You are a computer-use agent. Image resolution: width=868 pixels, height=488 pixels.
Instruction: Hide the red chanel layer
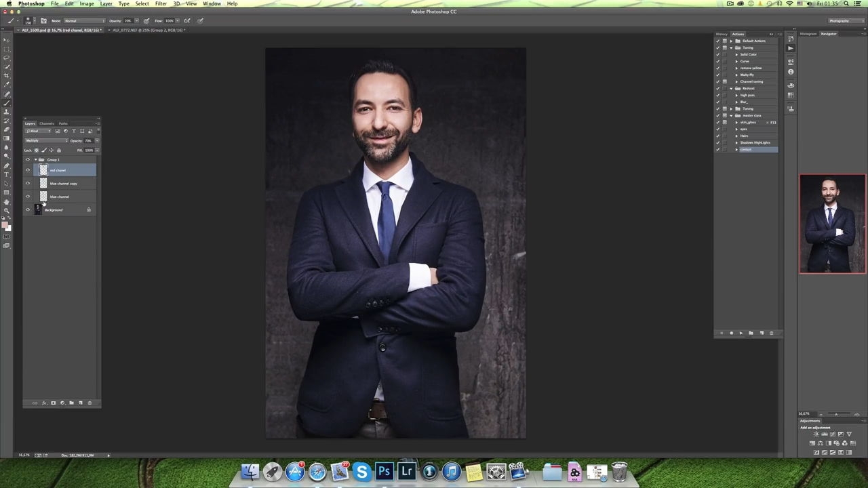coord(28,170)
